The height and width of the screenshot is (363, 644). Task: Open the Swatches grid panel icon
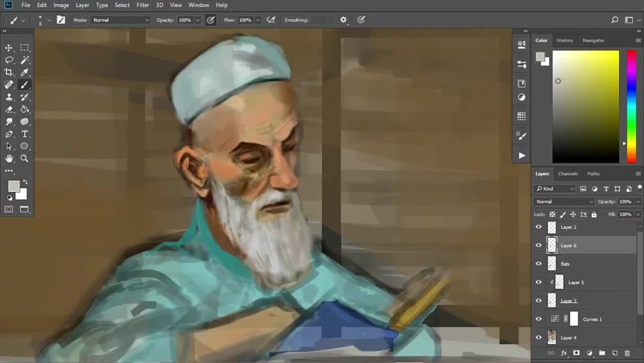click(x=522, y=116)
